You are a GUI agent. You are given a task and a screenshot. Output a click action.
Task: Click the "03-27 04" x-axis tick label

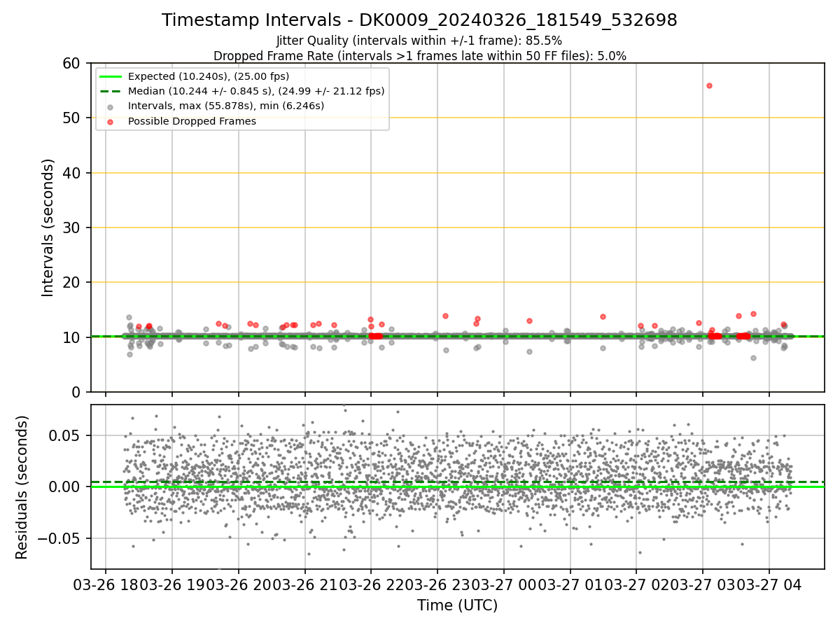[x=769, y=584]
